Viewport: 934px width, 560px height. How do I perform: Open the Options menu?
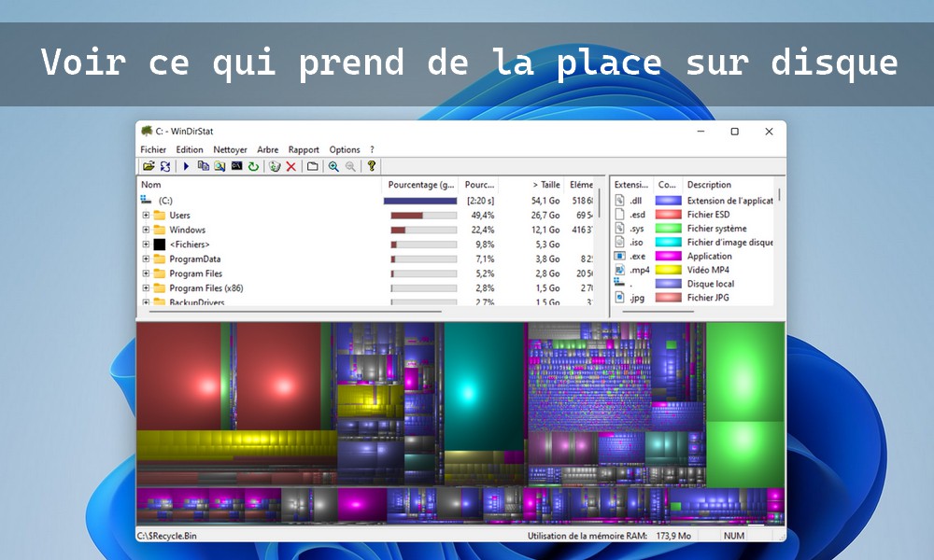tap(345, 149)
